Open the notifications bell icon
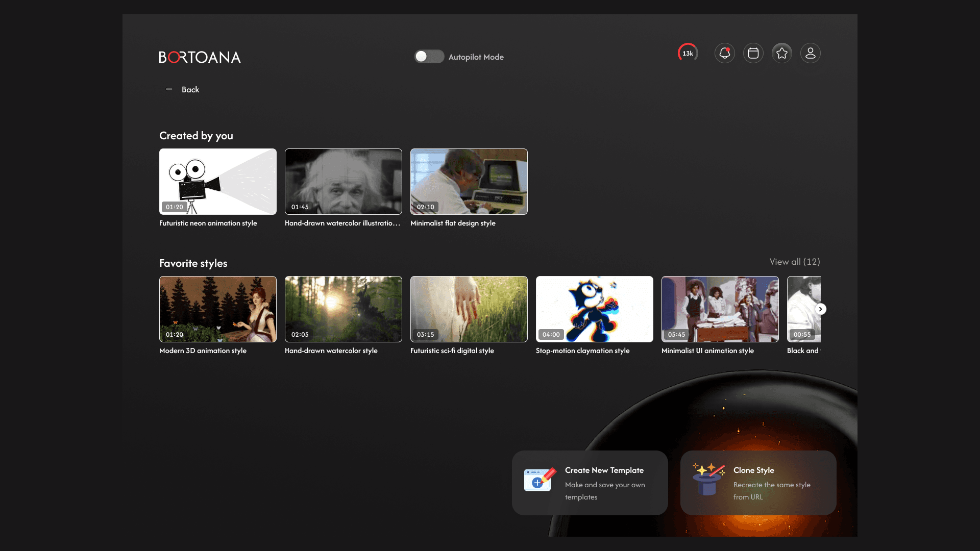 [x=724, y=53]
